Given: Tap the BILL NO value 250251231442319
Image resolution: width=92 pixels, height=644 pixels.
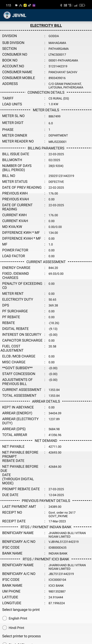Looking at the screenshot, I should coord(61,176).
